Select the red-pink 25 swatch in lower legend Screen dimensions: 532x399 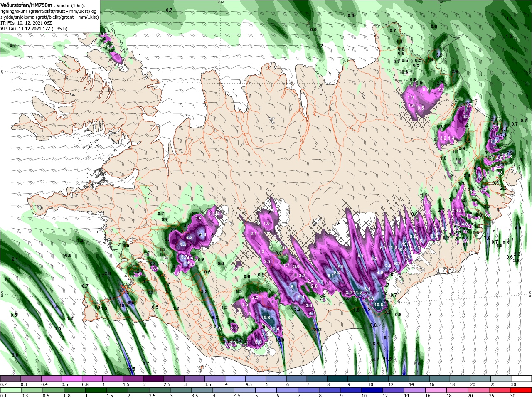coord(499,390)
